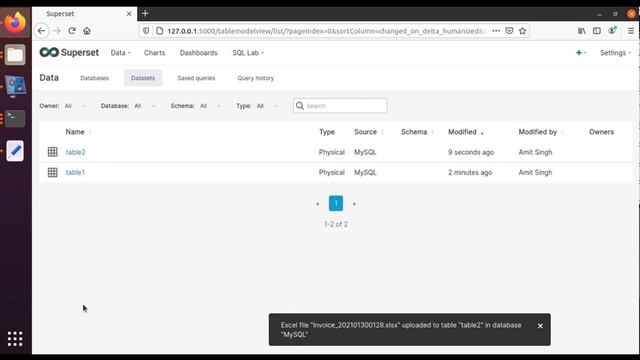Click '2 minutes ago' modified cell
This screenshot has height=360, width=640.
(470, 172)
